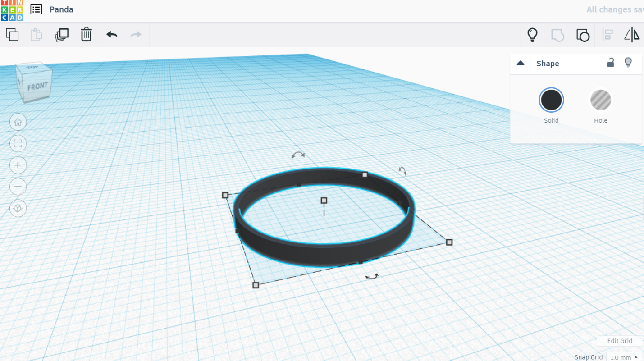Click the bottom corner resize handle of selection
This screenshot has width=644, height=361.
[256, 285]
